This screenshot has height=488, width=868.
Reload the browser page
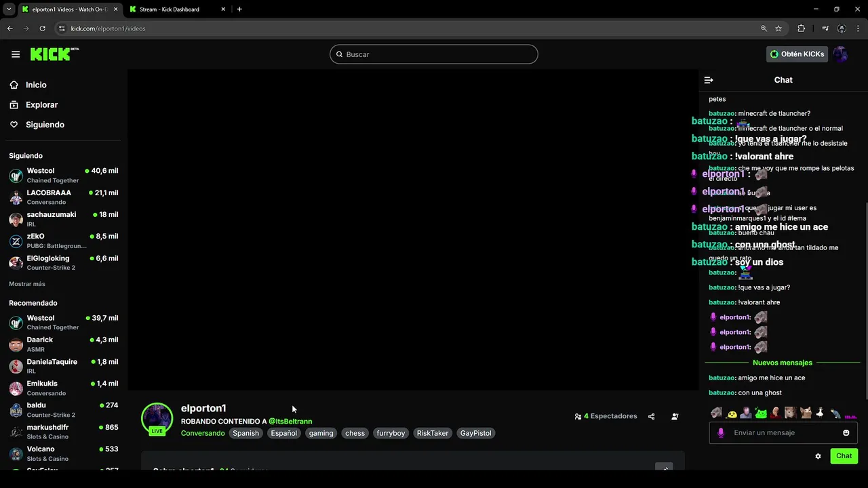click(42, 28)
